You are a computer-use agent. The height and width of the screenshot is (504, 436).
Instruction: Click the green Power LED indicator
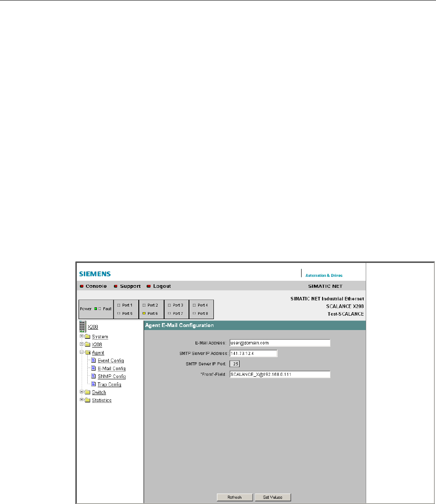(96, 309)
